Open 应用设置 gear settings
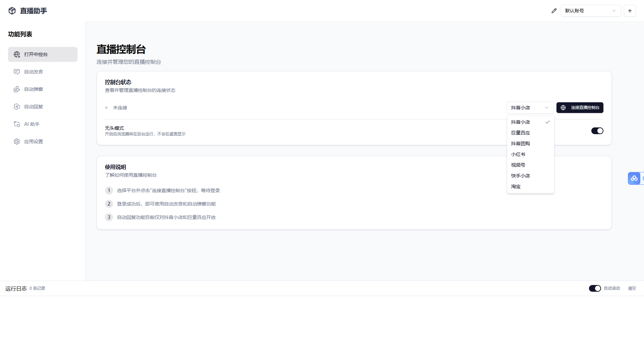Screen dimensions: 644x341 pos(34,141)
